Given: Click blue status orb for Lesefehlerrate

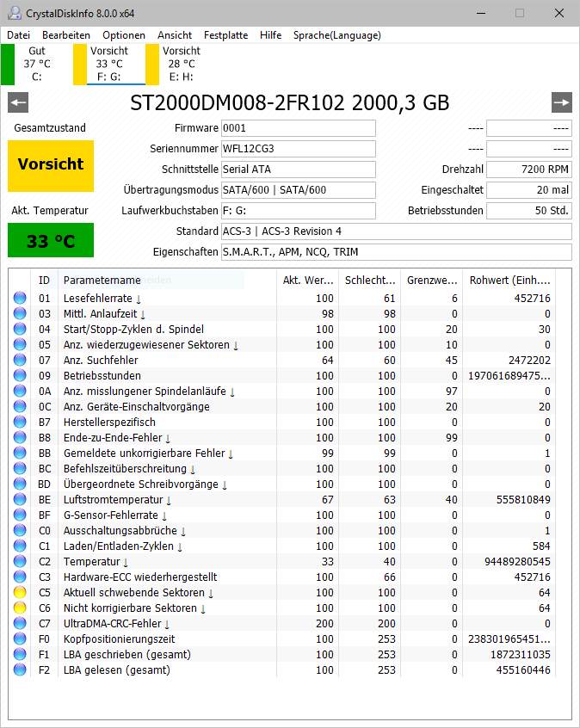Looking at the screenshot, I should click(x=20, y=298).
